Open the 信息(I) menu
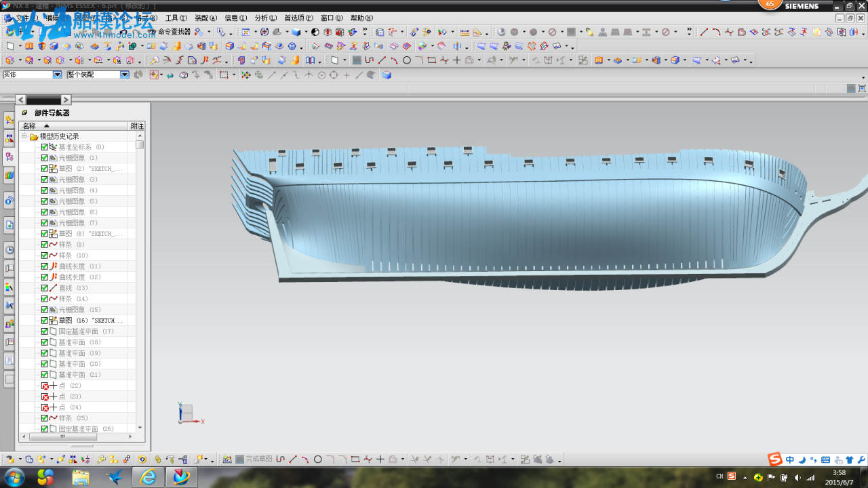 [x=235, y=18]
